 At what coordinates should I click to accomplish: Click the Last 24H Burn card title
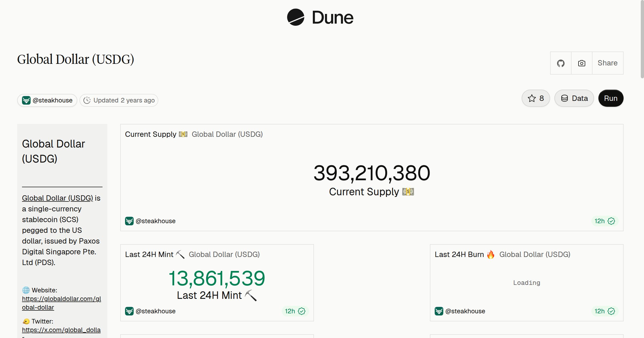[465, 254]
